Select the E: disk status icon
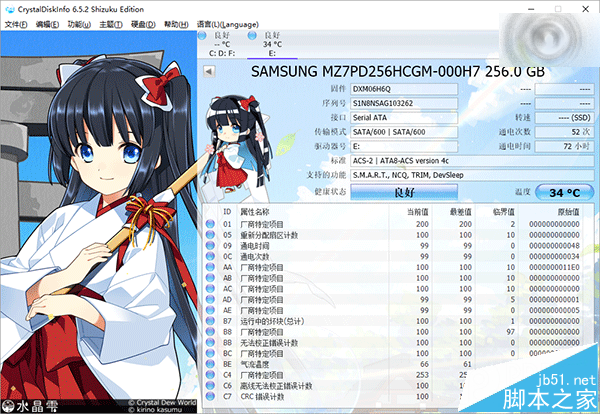The height and width of the screenshot is (414, 600). coord(252,36)
